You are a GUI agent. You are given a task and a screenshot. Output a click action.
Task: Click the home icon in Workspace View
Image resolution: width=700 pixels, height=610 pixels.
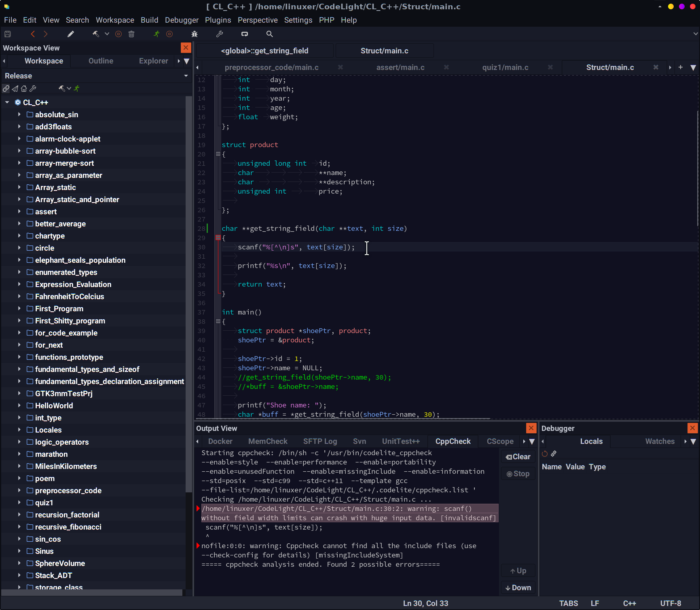click(24, 88)
